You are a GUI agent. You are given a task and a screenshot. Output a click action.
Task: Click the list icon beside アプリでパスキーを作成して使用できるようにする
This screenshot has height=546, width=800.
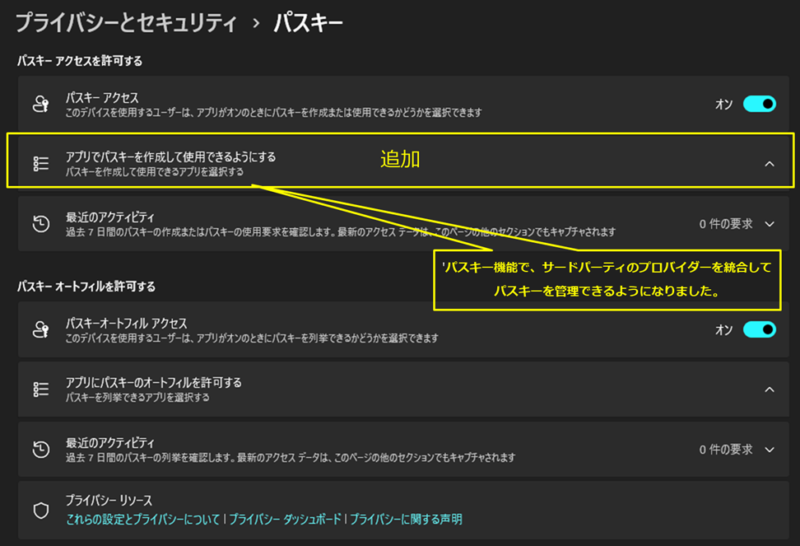41,164
